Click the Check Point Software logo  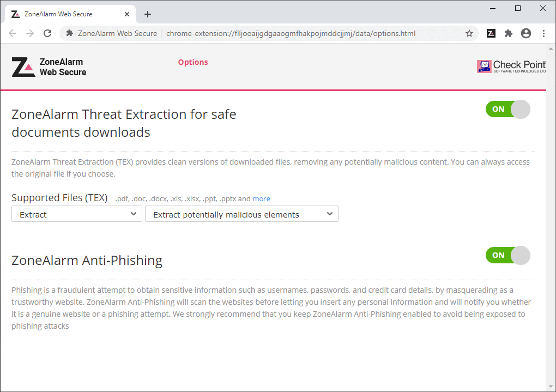click(511, 65)
